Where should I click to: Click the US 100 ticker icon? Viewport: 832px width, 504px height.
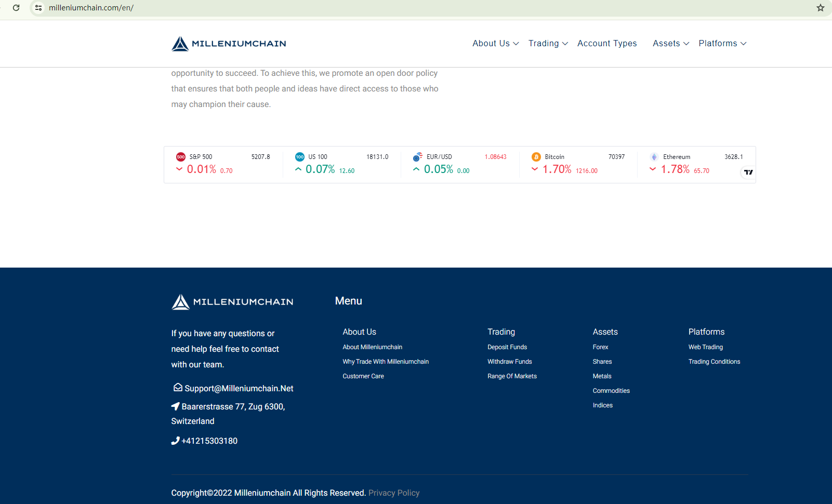click(300, 157)
